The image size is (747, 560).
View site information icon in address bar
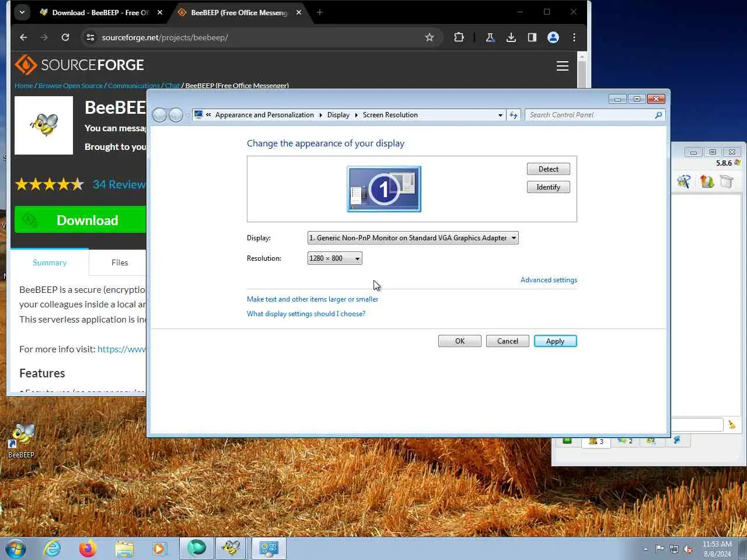tap(90, 37)
